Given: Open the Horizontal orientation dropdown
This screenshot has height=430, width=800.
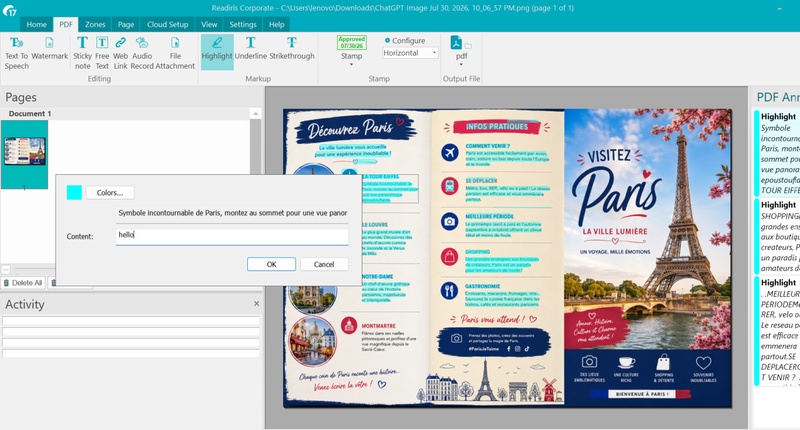Looking at the screenshot, I should click(410, 53).
